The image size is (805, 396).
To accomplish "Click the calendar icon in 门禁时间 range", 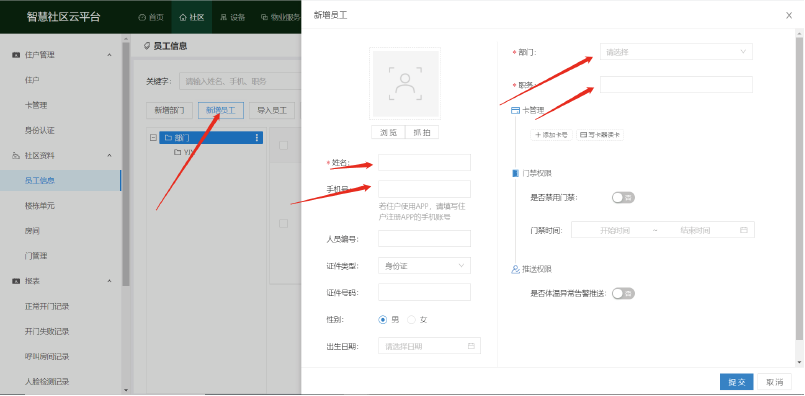I will tap(743, 230).
